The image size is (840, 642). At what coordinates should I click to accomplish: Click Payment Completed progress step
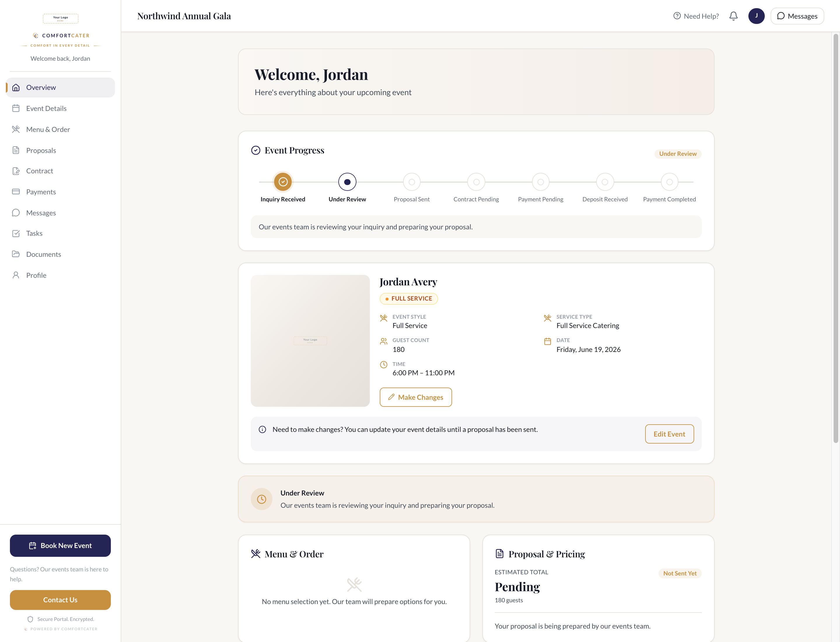coord(669,182)
